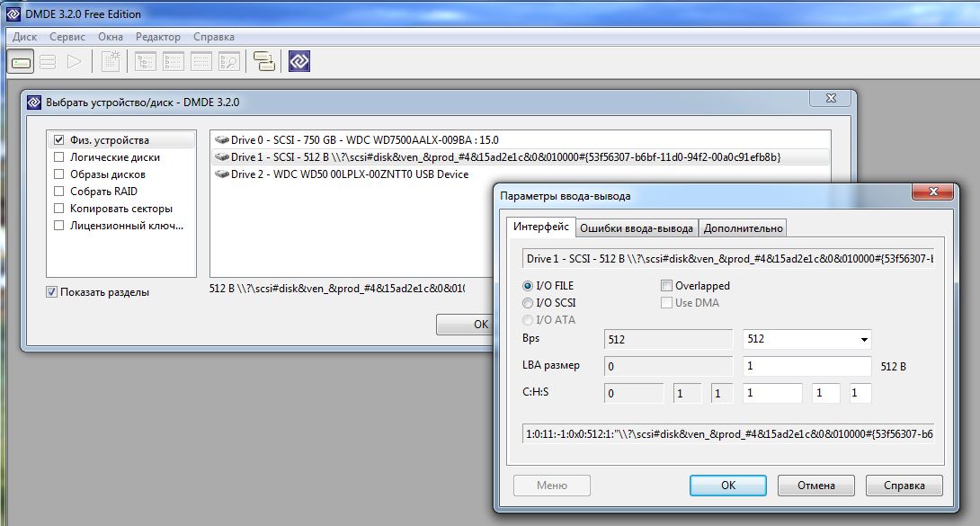This screenshot has height=526, width=980.
Task: Click the play arrow toolbar icon
Action: click(x=75, y=61)
